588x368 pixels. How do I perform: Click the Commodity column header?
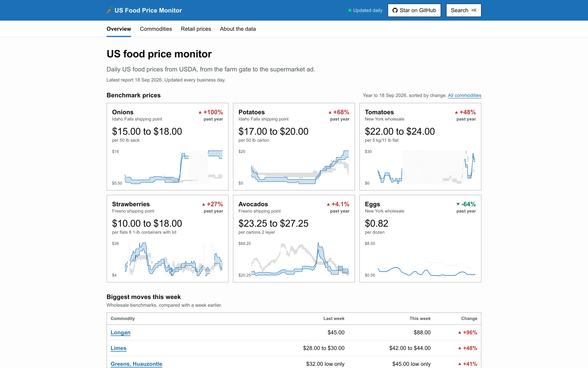point(123,319)
